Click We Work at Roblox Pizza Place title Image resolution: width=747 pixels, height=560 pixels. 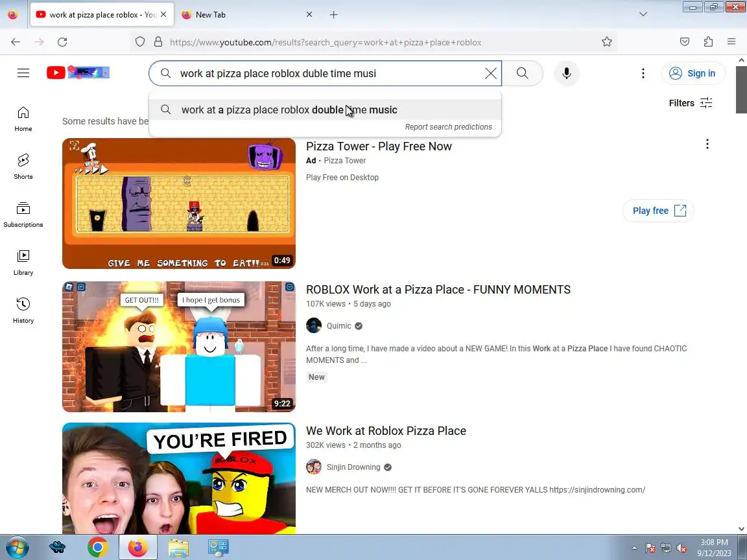point(386,431)
